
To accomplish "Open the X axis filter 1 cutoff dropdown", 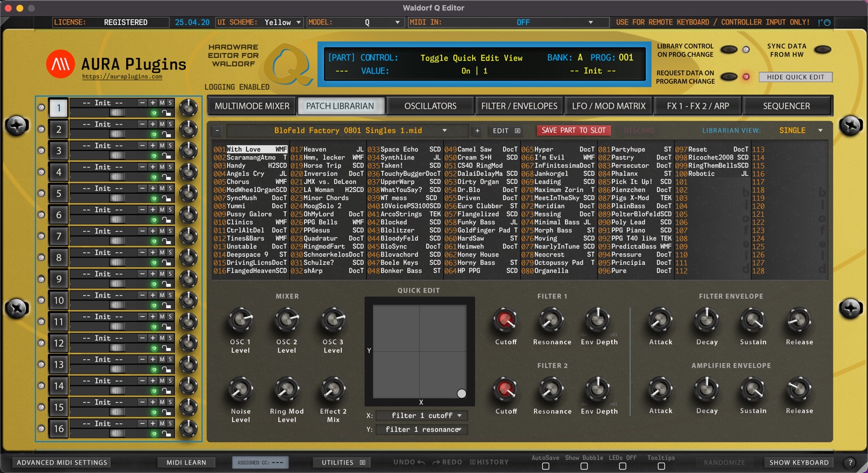I will [421, 416].
